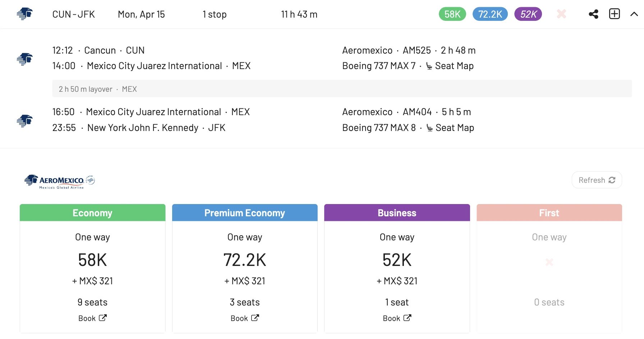644x339 pixels.
Task: Click the faded X in First card
Action: pyautogui.click(x=549, y=262)
